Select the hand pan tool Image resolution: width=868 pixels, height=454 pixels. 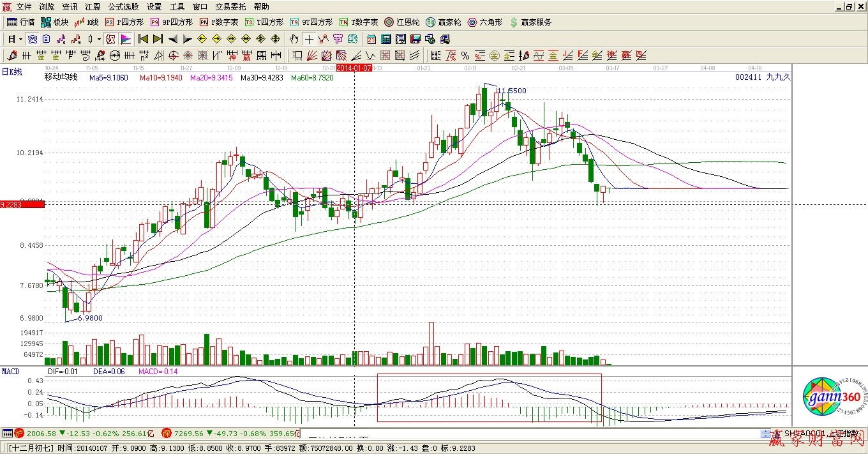point(294,39)
